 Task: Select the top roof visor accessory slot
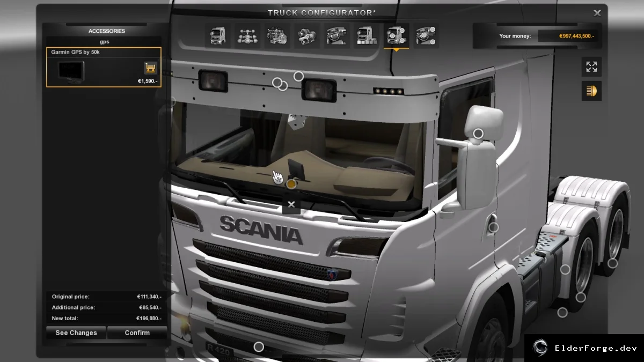click(298, 76)
